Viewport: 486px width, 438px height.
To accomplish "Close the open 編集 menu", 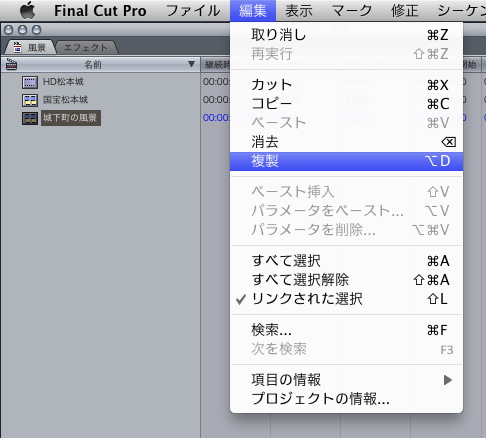I will 253,11.
